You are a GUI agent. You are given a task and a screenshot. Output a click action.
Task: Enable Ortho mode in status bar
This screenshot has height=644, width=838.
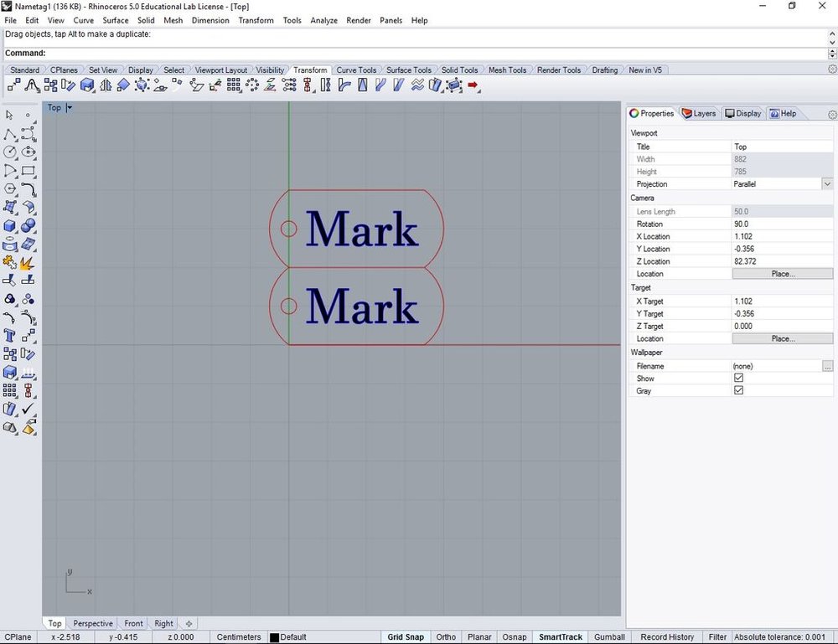tap(446, 637)
